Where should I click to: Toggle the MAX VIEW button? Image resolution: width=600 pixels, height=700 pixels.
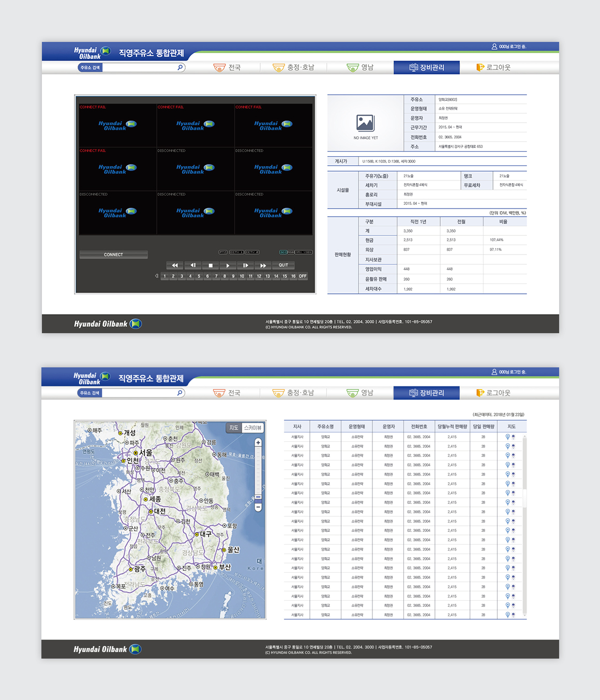[x=304, y=252]
